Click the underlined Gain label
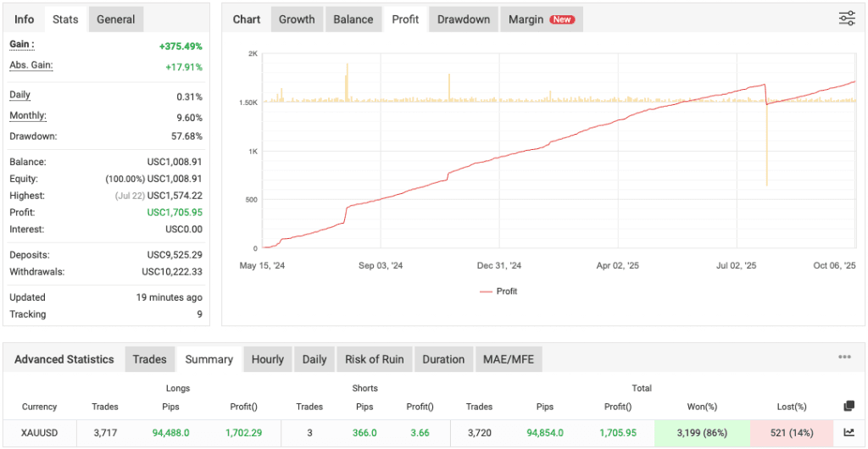The image size is (868, 449). 21,45
